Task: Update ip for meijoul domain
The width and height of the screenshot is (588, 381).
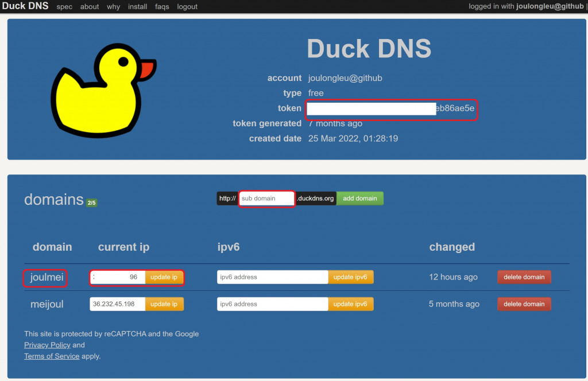Action: coord(164,304)
